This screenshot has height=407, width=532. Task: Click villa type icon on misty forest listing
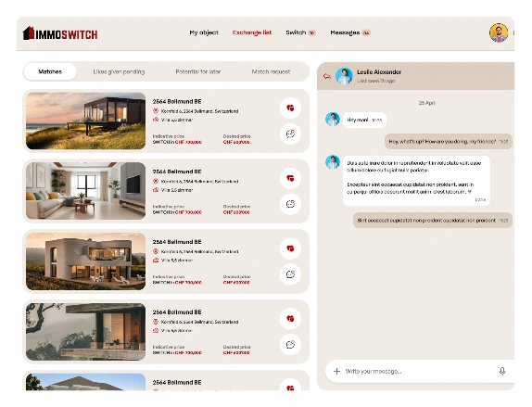[156, 330]
